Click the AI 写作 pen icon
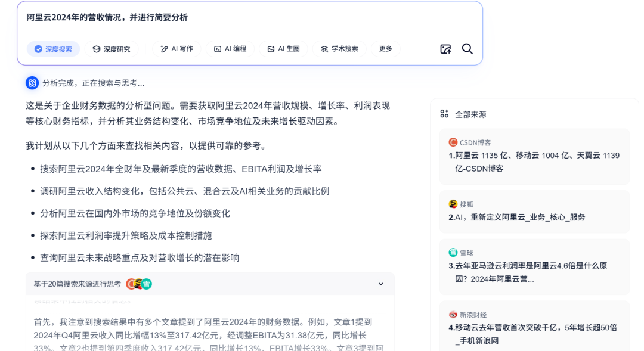 pyautogui.click(x=165, y=49)
